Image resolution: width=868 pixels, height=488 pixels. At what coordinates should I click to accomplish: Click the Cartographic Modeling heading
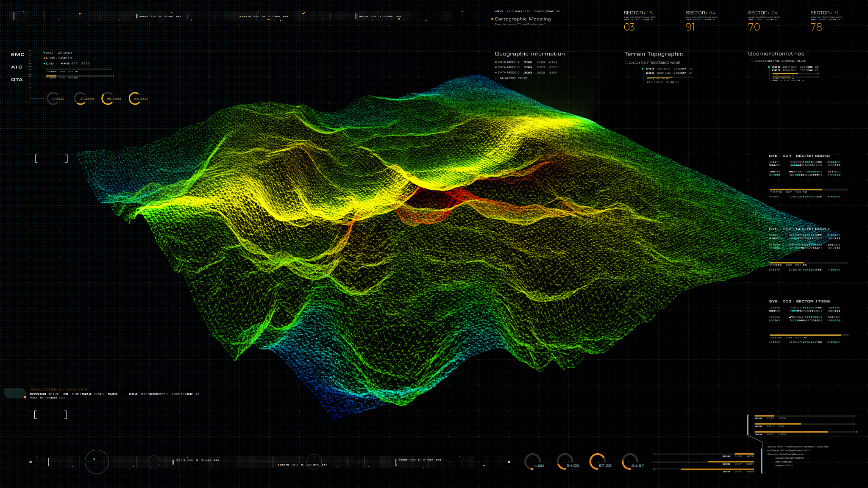point(523,19)
